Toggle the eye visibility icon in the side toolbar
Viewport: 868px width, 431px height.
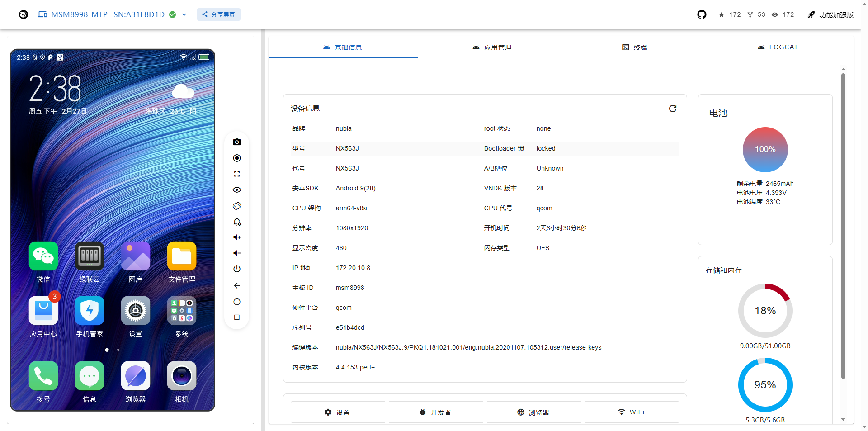pyautogui.click(x=236, y=190)
